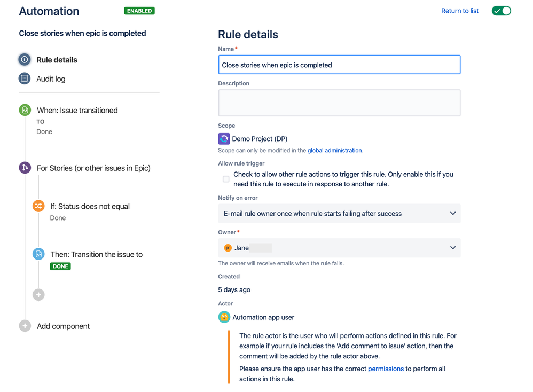The width and height of the screenshot is (533, 392).
Task: Open the global administration link
Action: point(334,150)
